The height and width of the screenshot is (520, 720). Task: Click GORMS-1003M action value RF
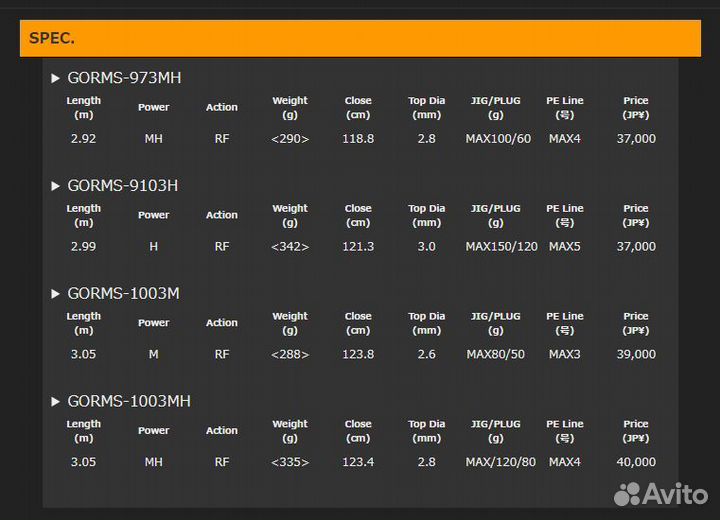click(x=222, y=354)
